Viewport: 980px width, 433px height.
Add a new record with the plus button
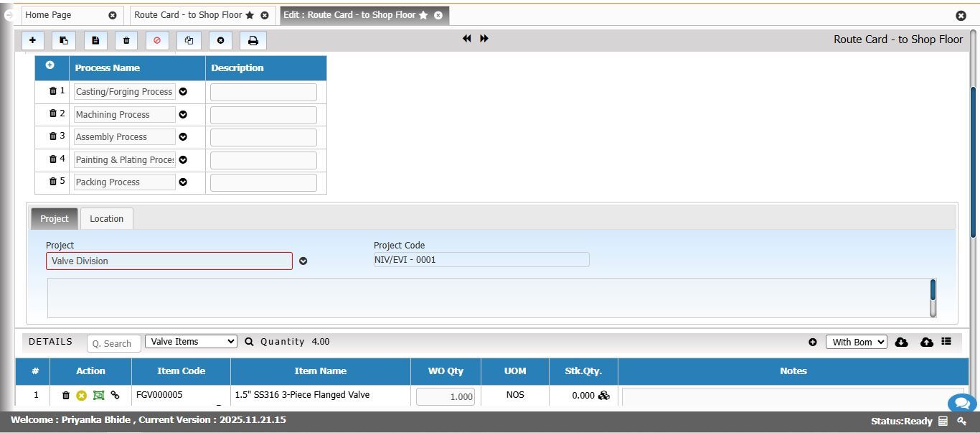click(x=32, y=41)
